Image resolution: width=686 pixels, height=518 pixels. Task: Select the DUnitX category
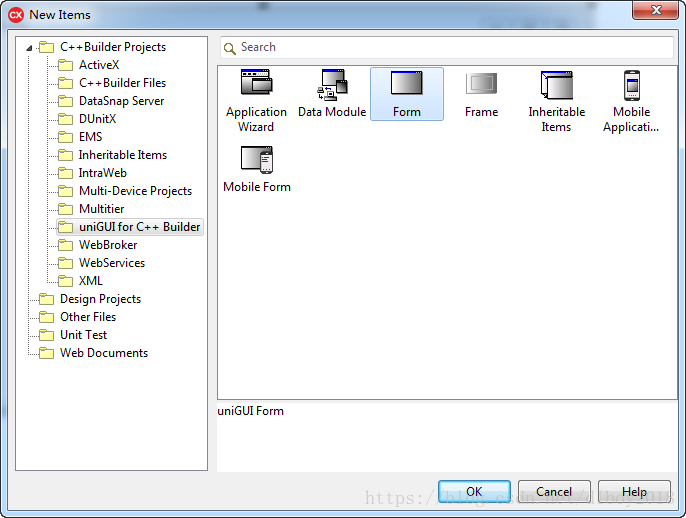pos(98,119)
